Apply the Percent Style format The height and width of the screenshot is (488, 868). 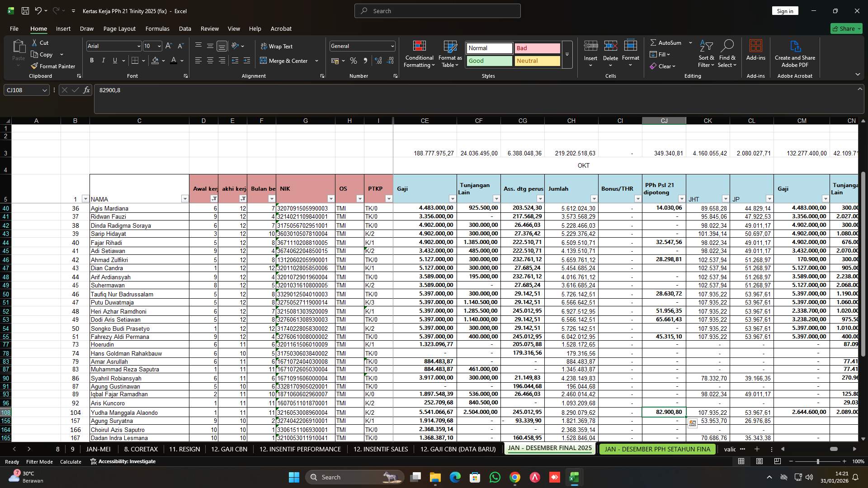pyautogui.click(x=353, y=61)
